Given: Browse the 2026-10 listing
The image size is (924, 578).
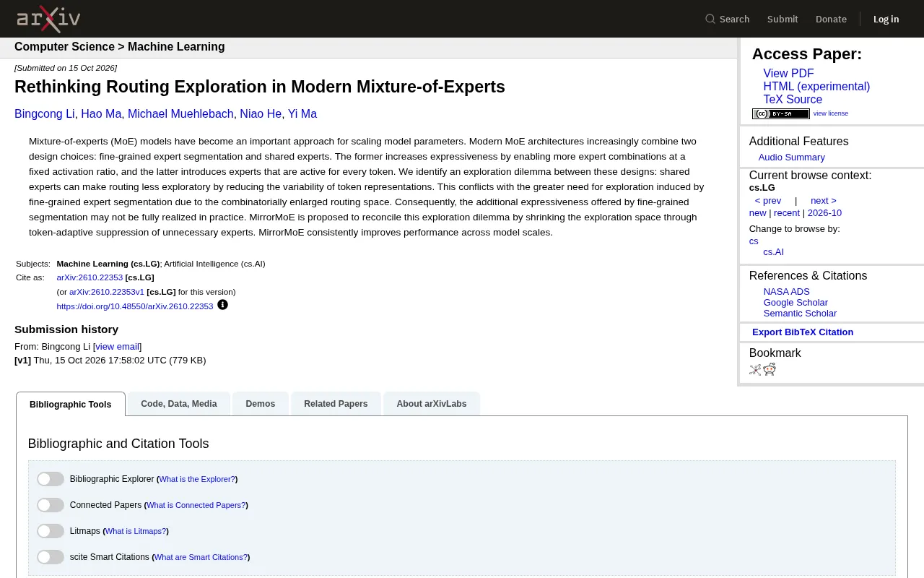Looking at the screenshot, I should click(824, 213).
